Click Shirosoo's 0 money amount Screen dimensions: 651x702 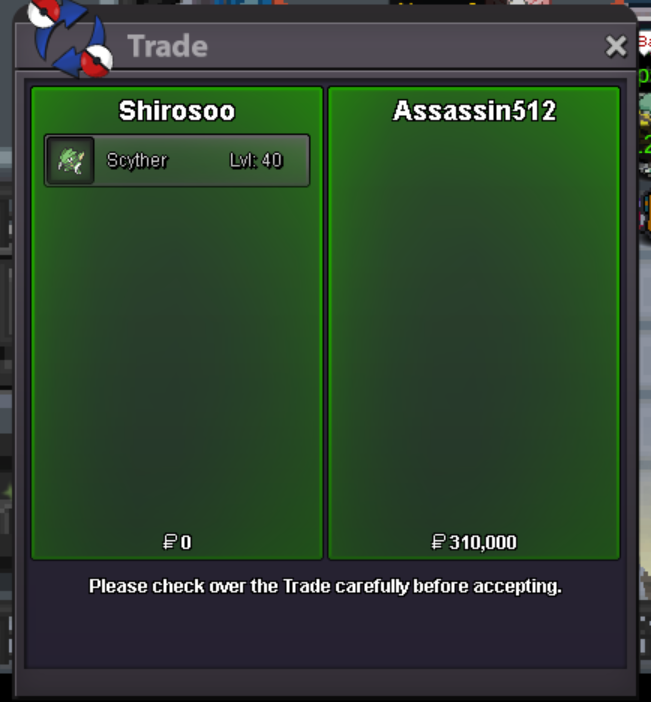coord(186,542)
